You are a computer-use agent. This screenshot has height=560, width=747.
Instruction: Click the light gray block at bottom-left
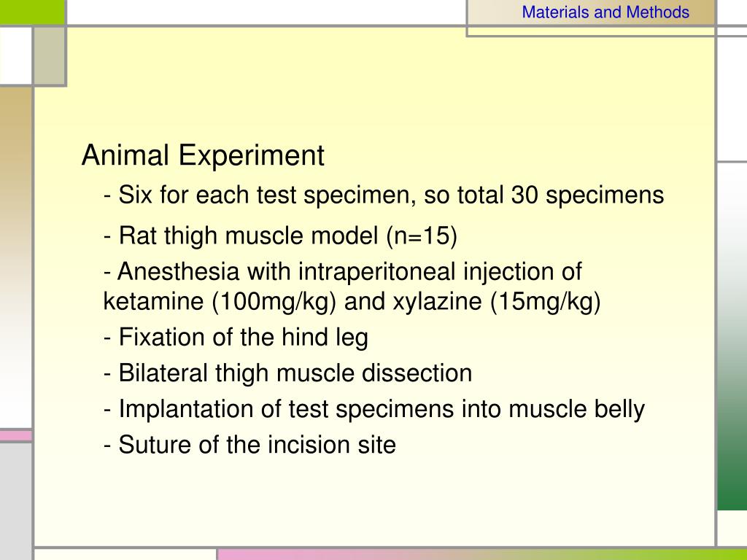coord(15,502)
